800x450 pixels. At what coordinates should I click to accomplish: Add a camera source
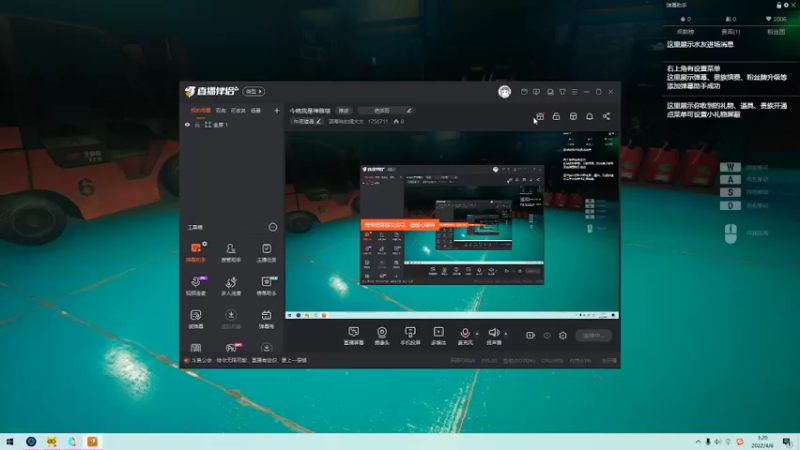tap(382, 336)
